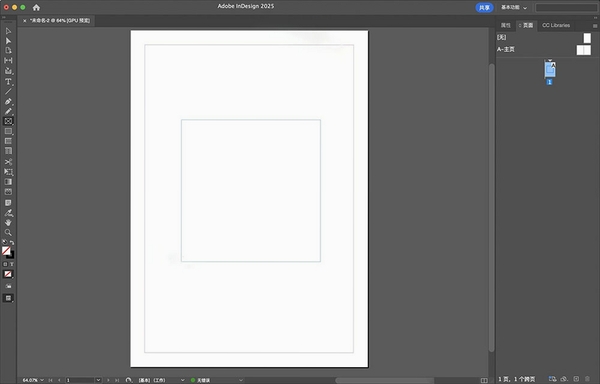Go to previous page button
The width and height of the screenshot is (600, 384).
click(59, 380)
